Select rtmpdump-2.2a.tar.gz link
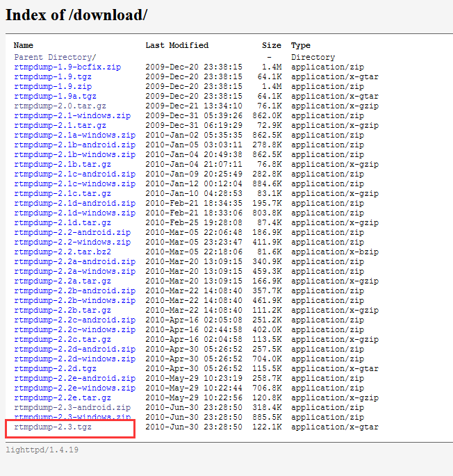This screenshot has width=453, height=476. [x=63, y=281]
